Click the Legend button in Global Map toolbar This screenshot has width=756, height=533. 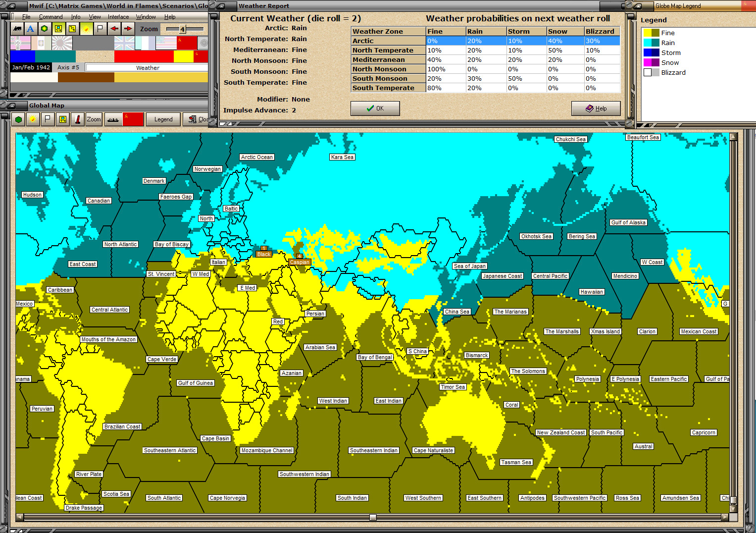pos(163,119)
